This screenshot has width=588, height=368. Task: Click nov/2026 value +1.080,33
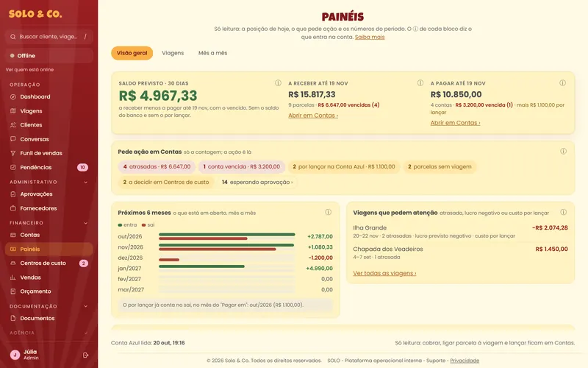pos(320,247)
